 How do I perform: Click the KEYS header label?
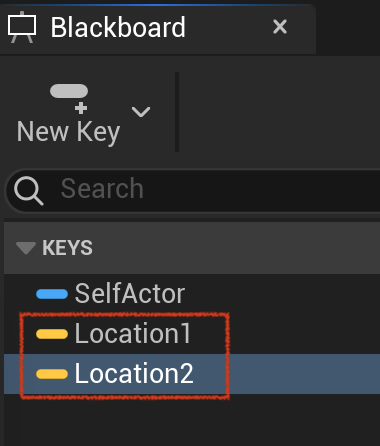pyautogui.click(x=67, y=248)
